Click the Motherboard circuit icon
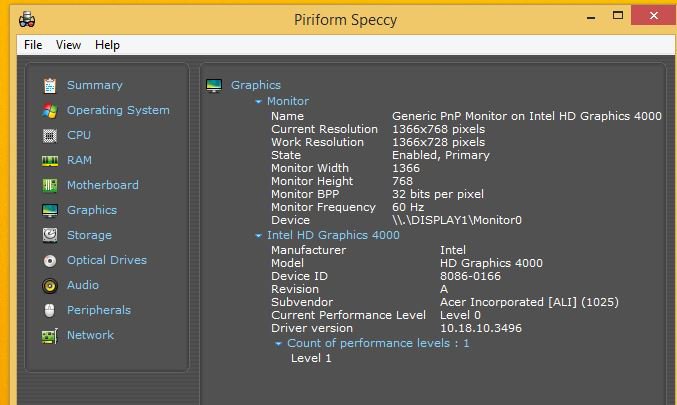This screenshot has width=677, height=405. (50, 185)
